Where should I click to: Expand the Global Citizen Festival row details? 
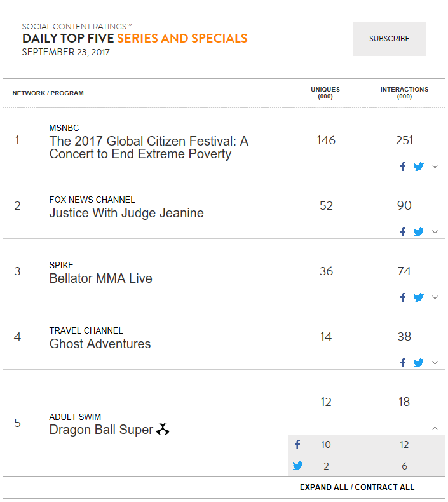pyautogui.click(x=435, y=166)
